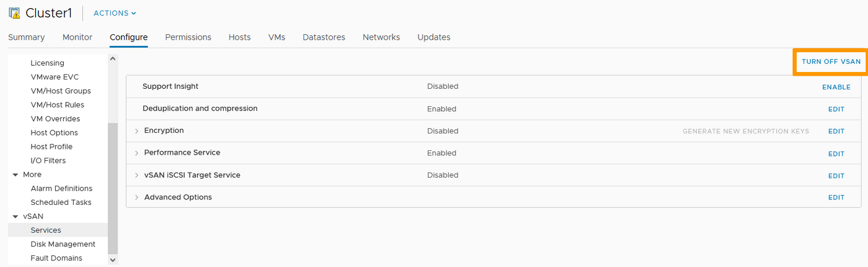Edit Deduplication and compression settings
The height and width of the screenshot is (267, 868).
(836, 109)
